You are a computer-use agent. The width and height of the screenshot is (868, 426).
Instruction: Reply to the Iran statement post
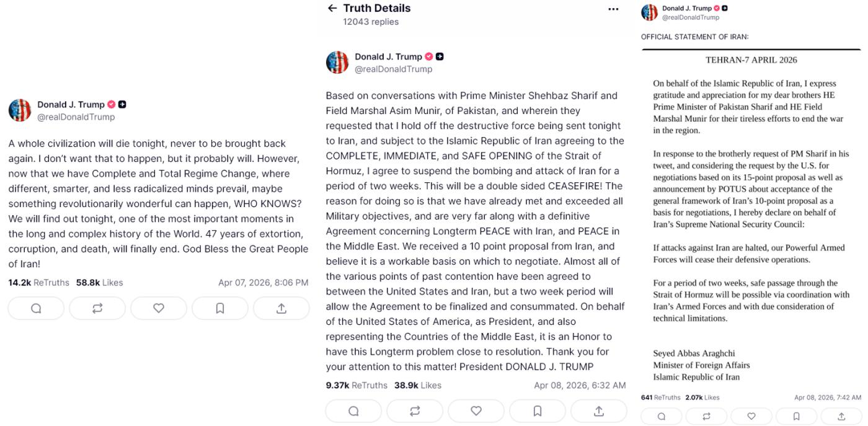tap(662, 416)
